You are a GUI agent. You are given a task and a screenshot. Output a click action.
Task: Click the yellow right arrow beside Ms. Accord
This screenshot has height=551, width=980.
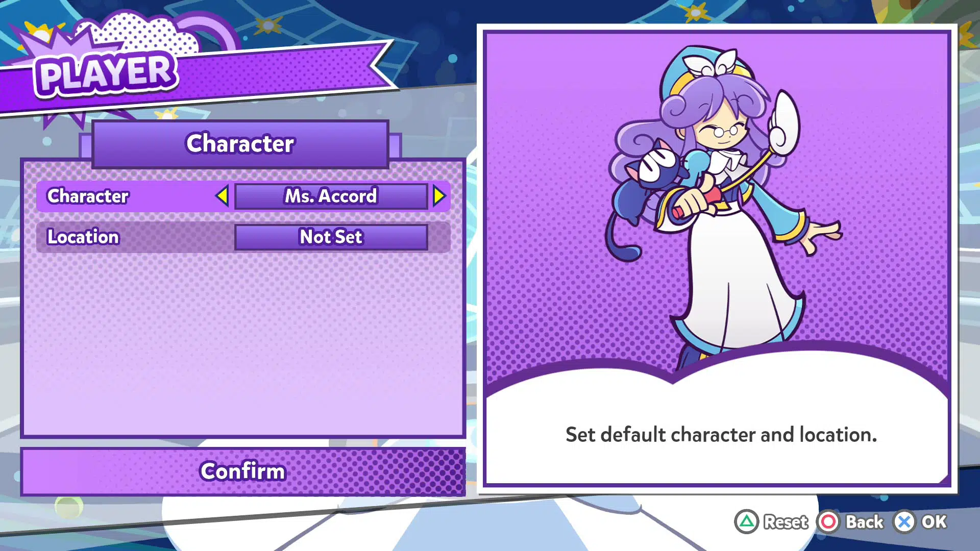point(439,196)
